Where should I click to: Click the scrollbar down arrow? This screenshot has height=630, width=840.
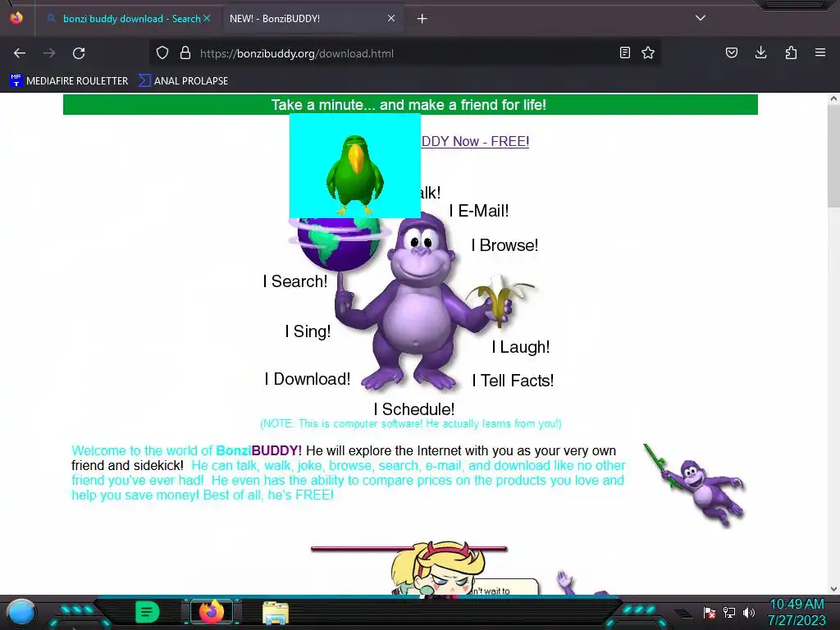[x=833, y=589]
